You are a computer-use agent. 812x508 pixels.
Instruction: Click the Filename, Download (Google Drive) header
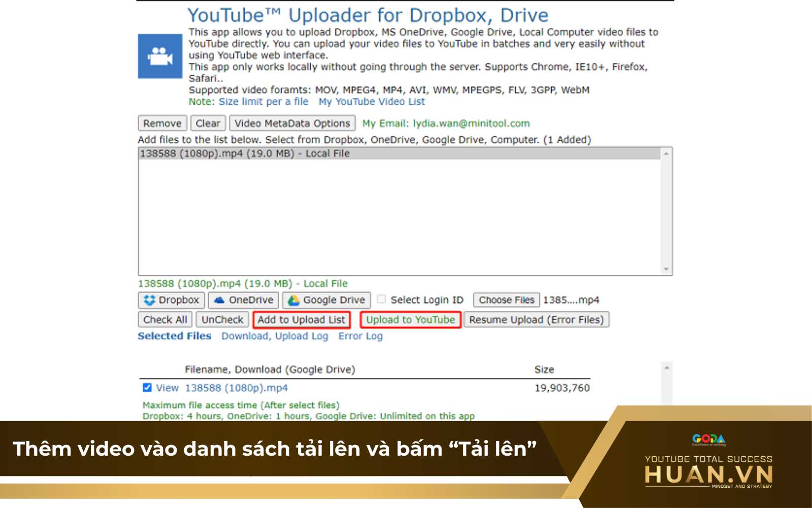click(x=269, y=369)
